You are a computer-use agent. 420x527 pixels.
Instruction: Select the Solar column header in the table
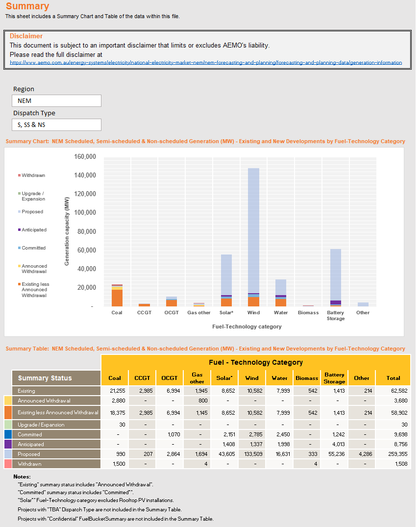(x=224, y=377)
